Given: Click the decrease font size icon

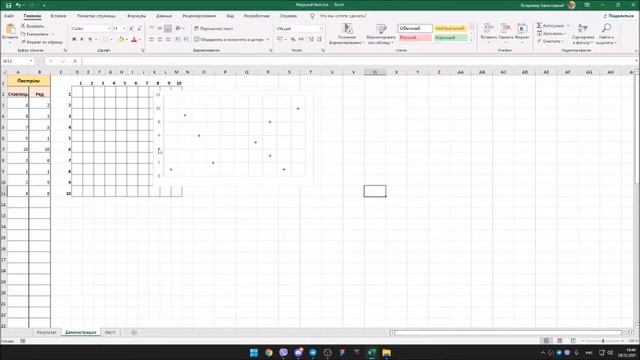Looking at the screenshot, I should pos(139,29).
